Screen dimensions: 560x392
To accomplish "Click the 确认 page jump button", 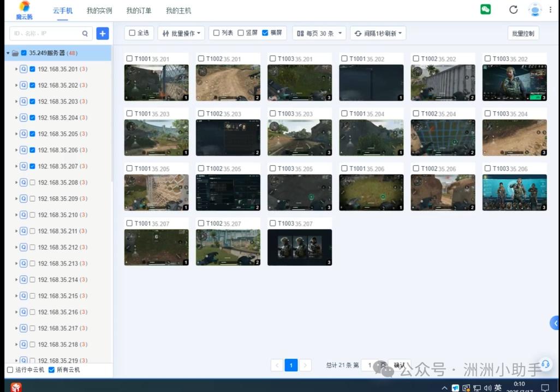I will tap(400, 365).
